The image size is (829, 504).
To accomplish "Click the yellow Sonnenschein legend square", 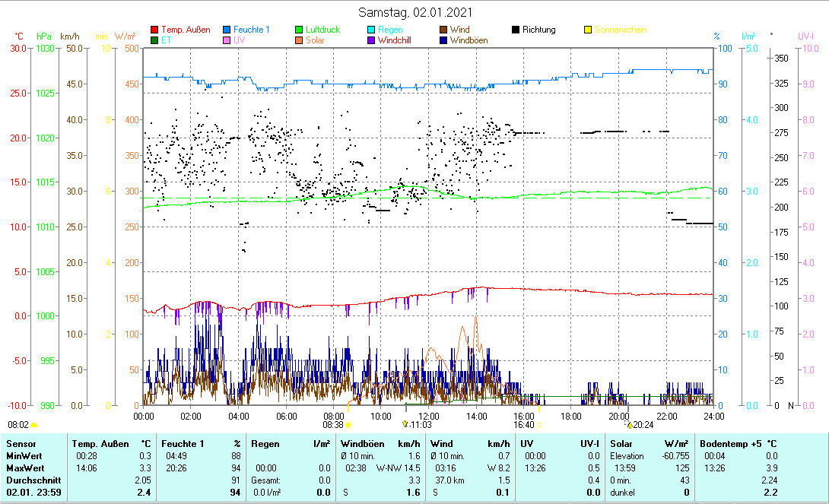I will tap(588, 30).
